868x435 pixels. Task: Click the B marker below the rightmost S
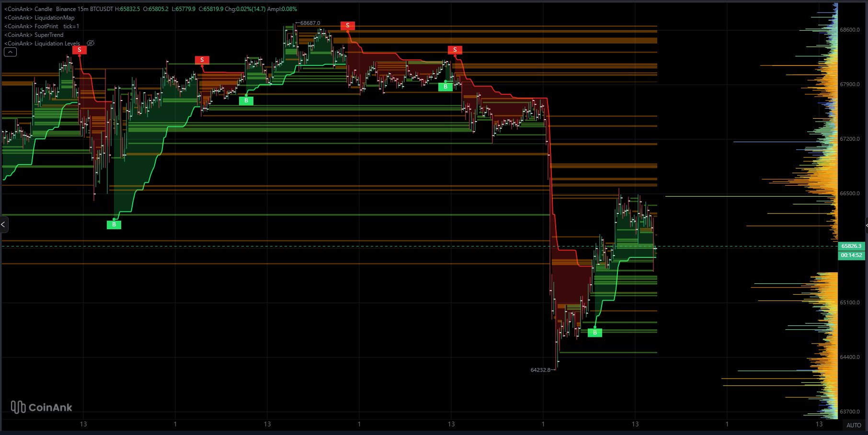click(x=445, y=87)
